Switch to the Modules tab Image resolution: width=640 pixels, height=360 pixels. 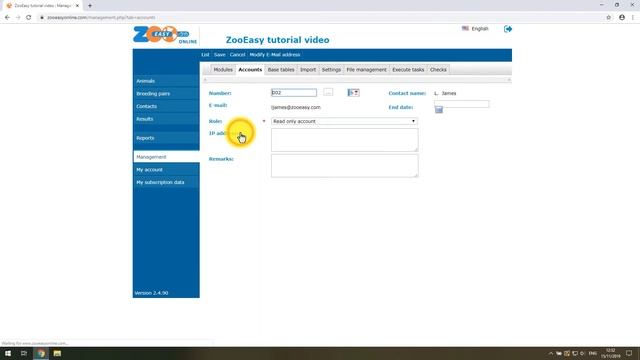(223, 70)
